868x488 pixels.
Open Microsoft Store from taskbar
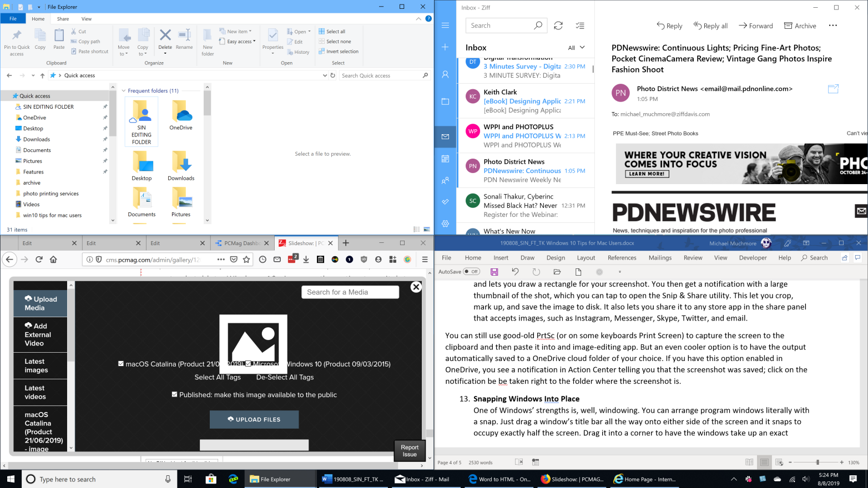point(210,479)
